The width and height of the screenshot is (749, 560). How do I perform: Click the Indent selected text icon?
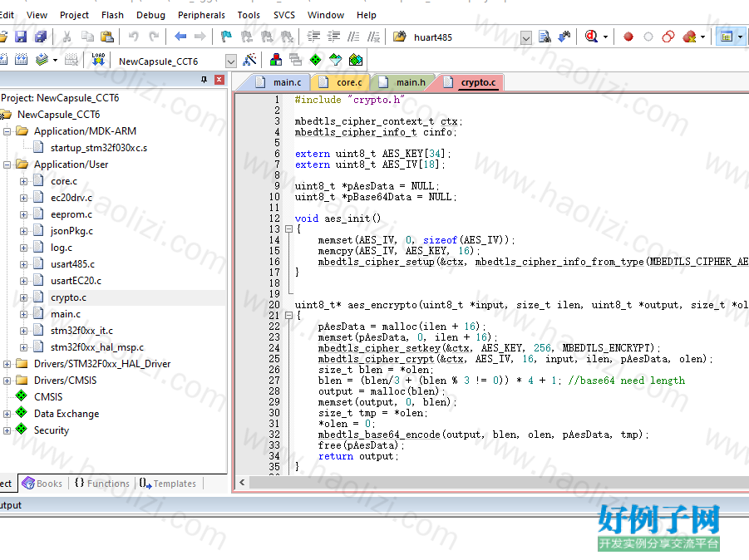click(314, 37)
